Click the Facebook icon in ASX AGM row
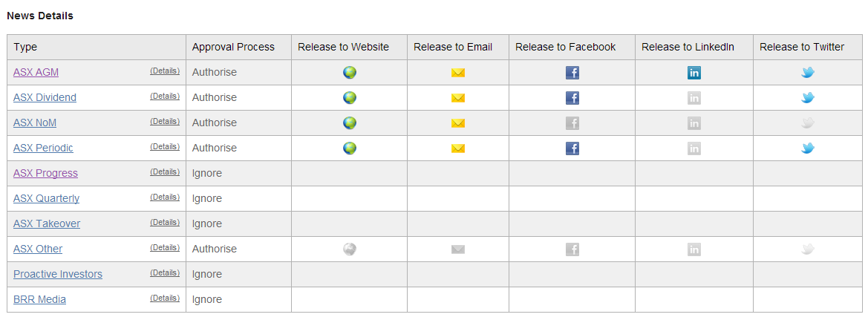Image resolution: width=868 pixels, height=320 pixels. coord(572,73)
